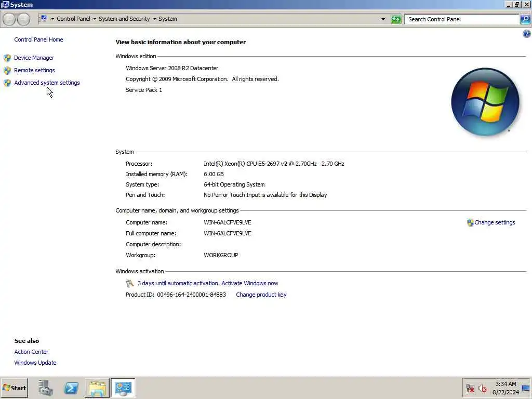This screenshot has height=399, width=532.
Task: Click the processor value Intel Xeon E5-2697
Action: [x=274, y=164]
